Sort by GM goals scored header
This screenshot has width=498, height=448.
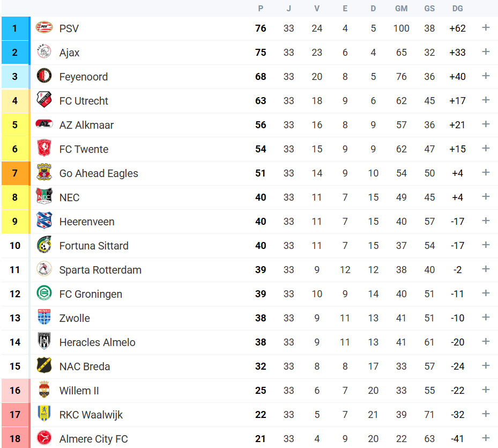click(401, 9)
